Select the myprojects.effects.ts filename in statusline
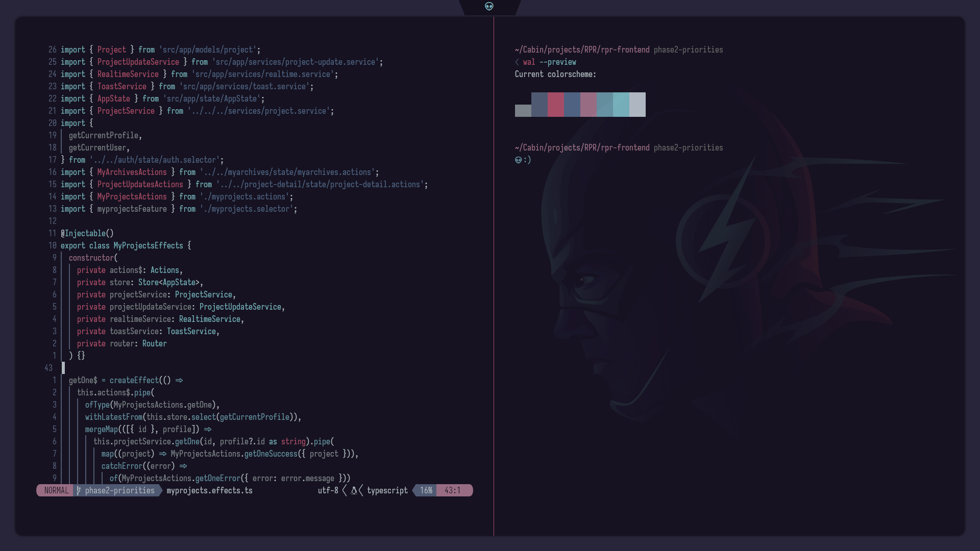The height and width of the screenshot is (551, 980). 209,491
